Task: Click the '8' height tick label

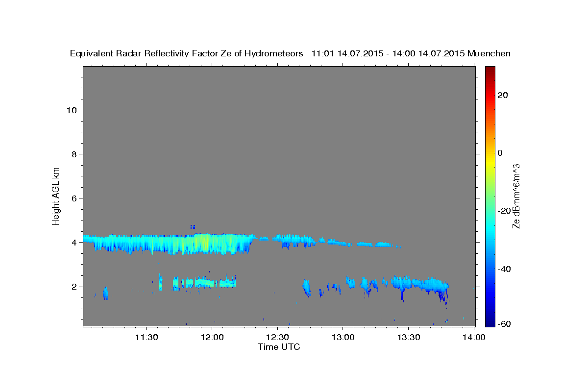Action: click(x=74, y=154)
